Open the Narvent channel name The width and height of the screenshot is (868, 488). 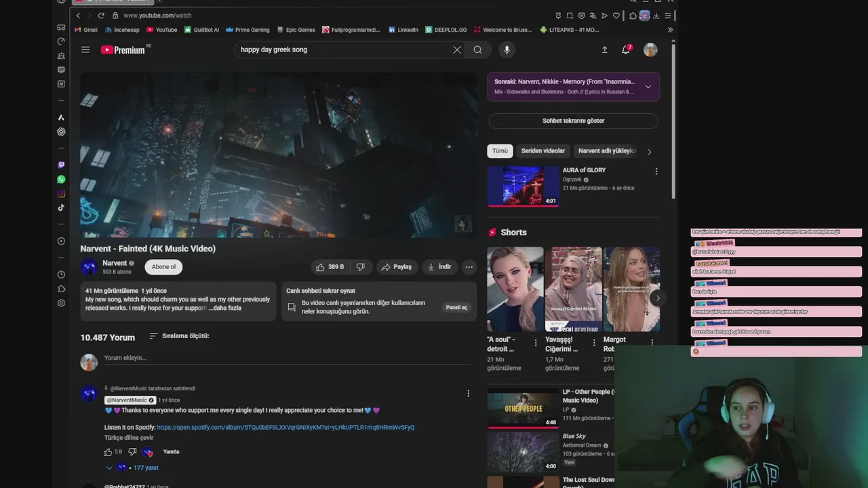point(115,263)
